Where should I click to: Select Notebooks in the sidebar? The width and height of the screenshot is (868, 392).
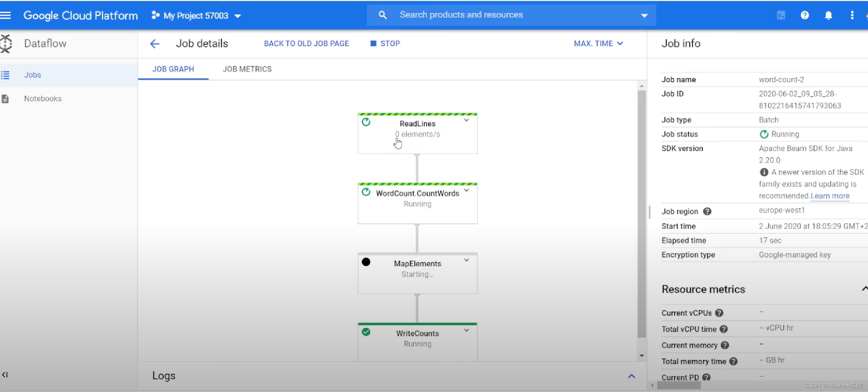[x=43, y=98]
